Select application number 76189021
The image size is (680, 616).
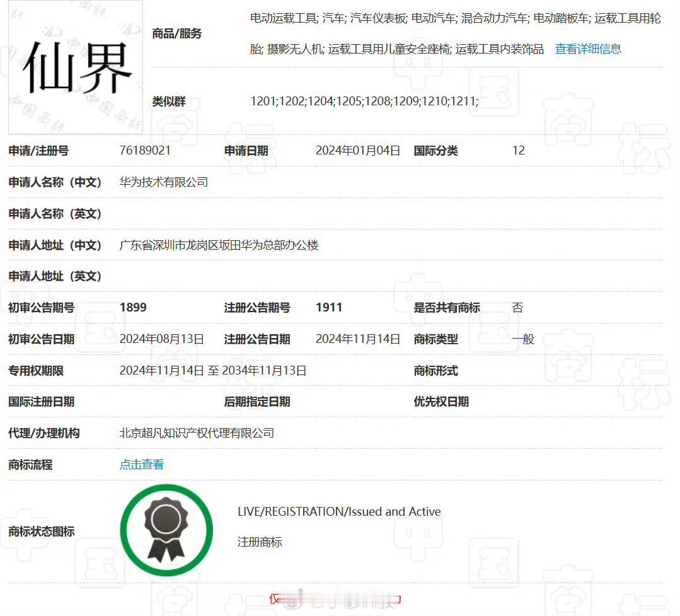(x=145, y=151)
